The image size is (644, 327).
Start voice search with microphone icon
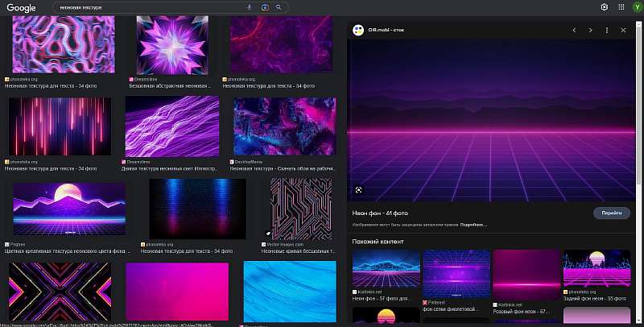pyautogui.click(x=249, y=7)
